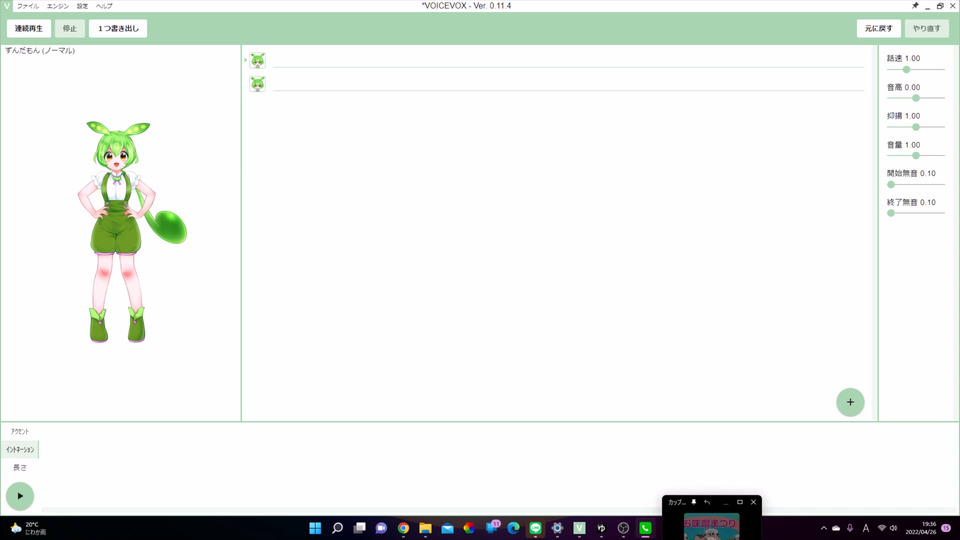Open the Chat app on the taskbar

click(381, 528)
